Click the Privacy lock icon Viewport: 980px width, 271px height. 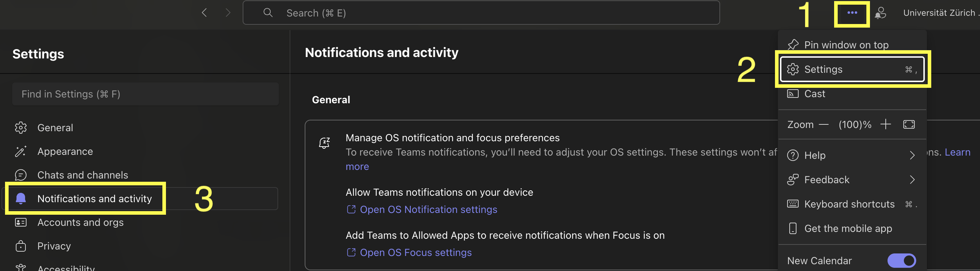(x=21, y=246)
